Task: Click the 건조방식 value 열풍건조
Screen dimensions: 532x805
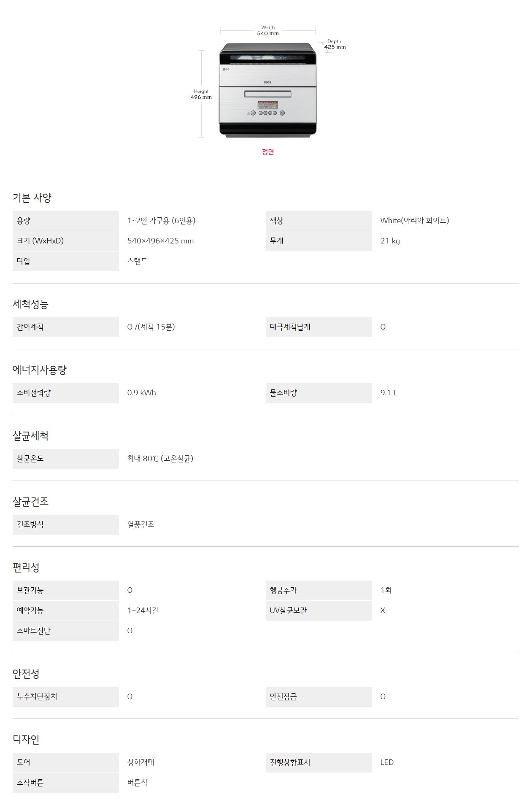Action: point(141,524)
